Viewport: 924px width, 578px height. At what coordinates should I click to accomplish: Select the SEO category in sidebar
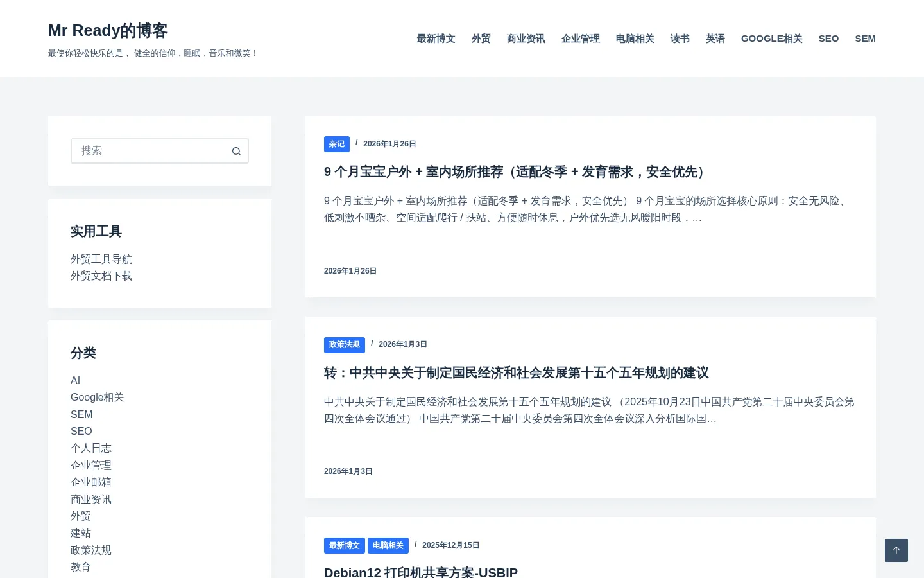(x=81, y=431)
